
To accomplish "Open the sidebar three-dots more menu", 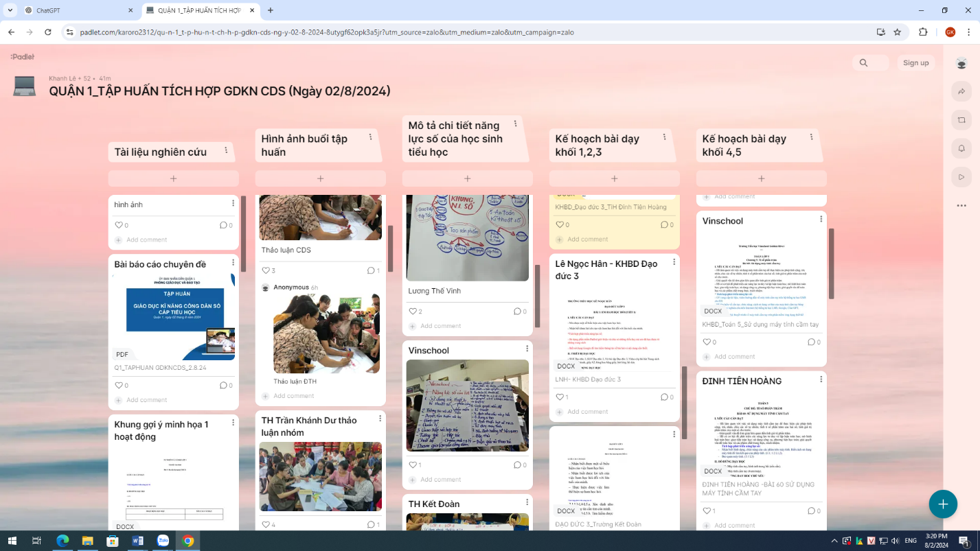I will point(961,205).
